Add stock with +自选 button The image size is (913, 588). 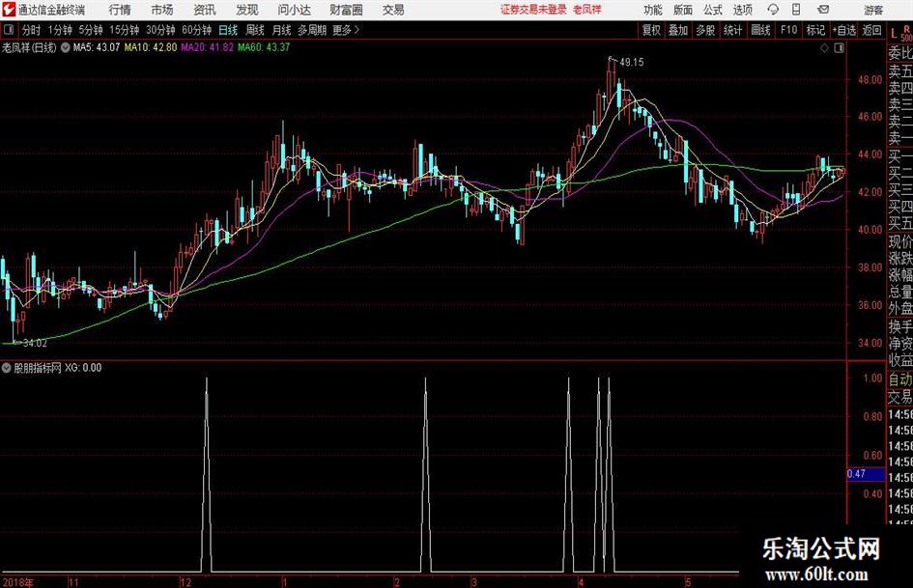[844, 30]
